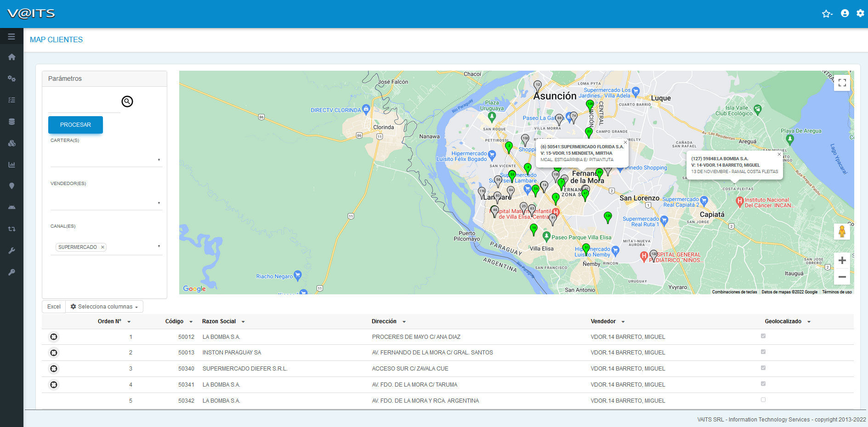
Task: Click the PROCESAR button
Action: click(75, 125)
